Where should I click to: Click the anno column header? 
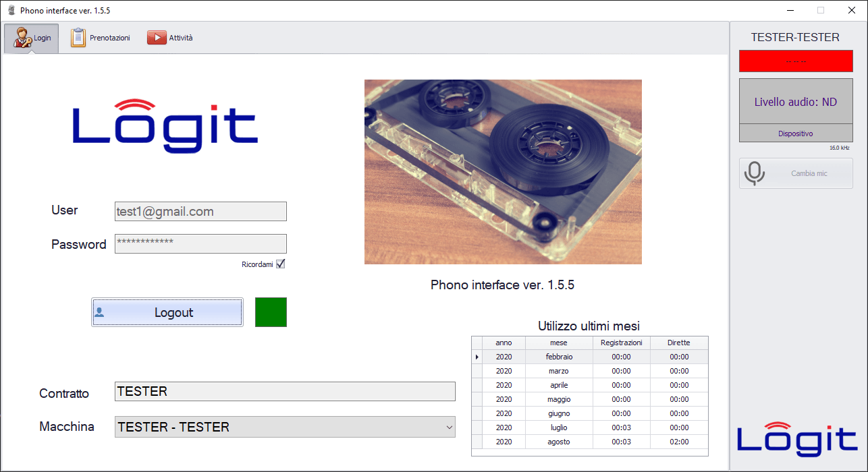click(x=504, y=343)
